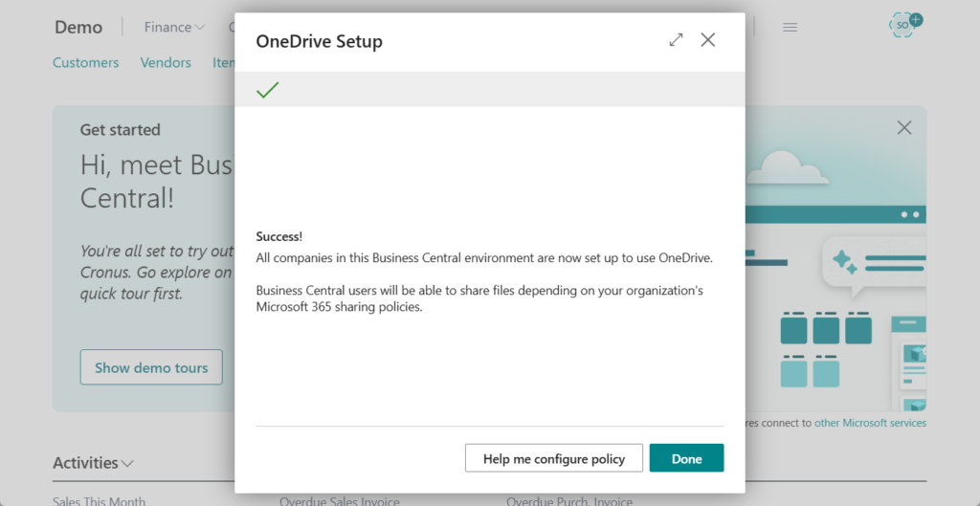Click the sparkle icon in the banner illustration
The height and width of the screenshot is (506, 980).
[844, 260]
